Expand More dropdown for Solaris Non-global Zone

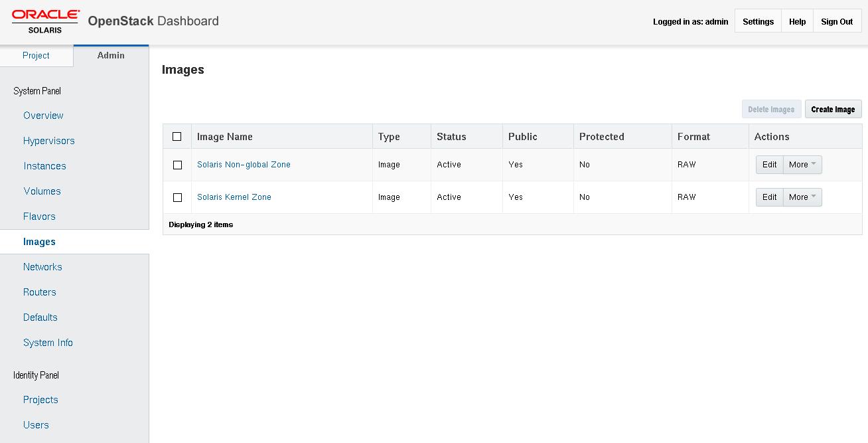802,165
